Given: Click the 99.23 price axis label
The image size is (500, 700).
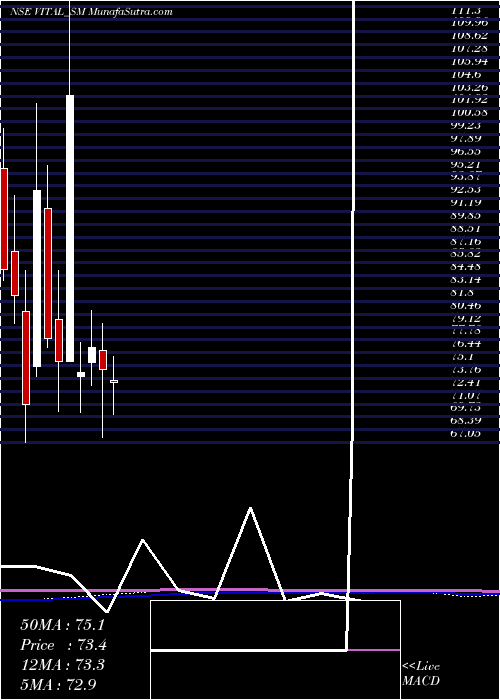Looking at the screenshot, I should point(465,125).
